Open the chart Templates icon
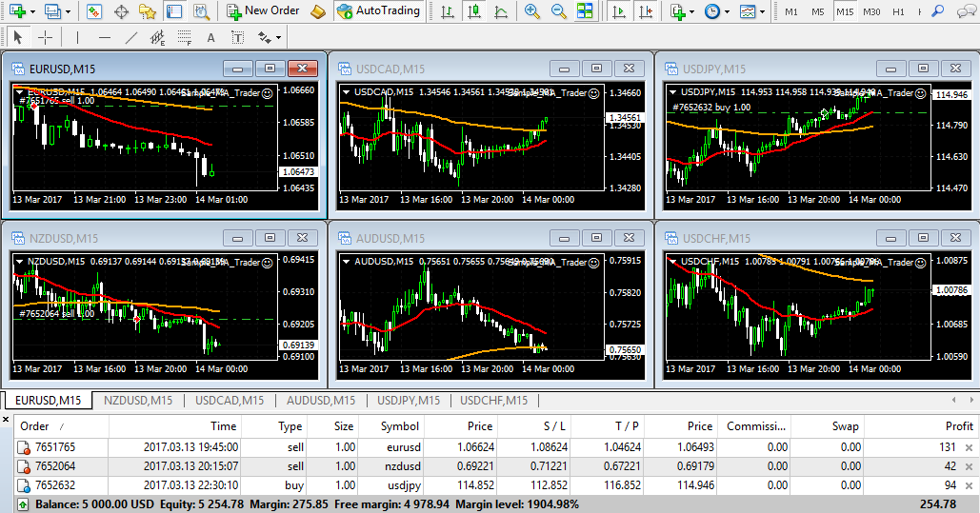Screen dimensions: 980x513 point(747,11)
